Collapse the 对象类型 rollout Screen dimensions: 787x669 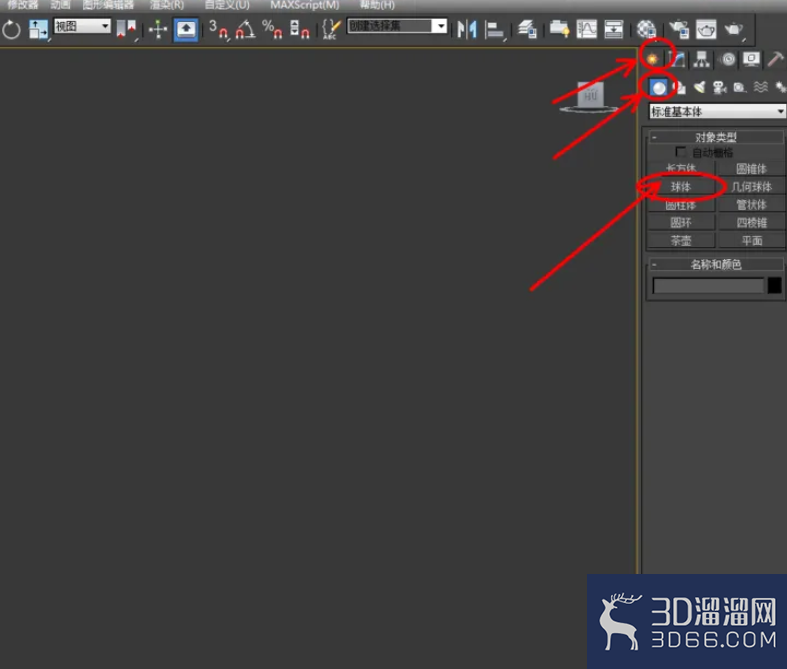click(716, 137)
